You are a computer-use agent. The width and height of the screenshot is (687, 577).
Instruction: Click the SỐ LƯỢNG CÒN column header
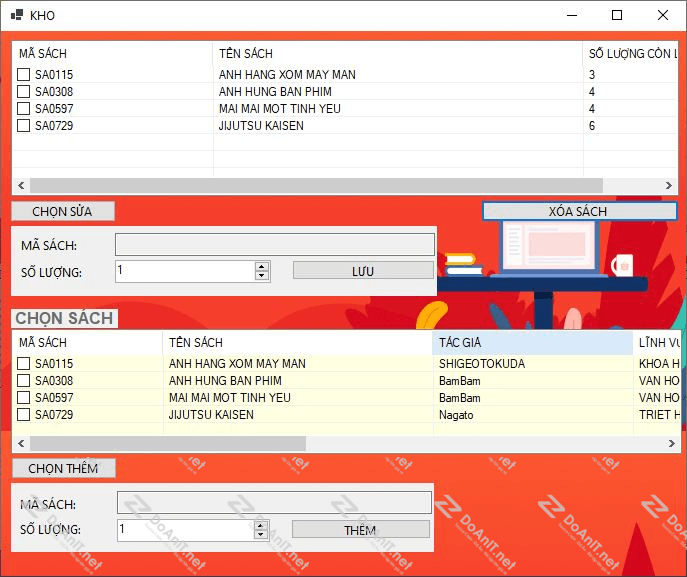(x=630, y=53)
